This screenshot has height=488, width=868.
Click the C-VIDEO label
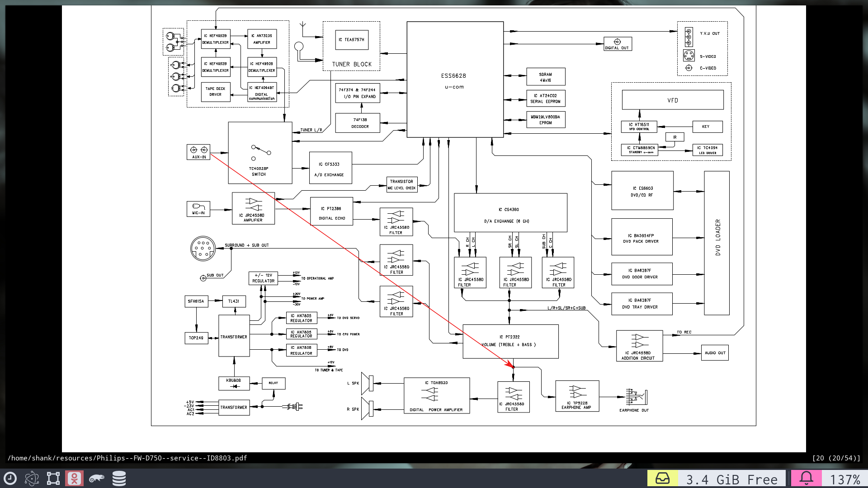tap(708, 68)
